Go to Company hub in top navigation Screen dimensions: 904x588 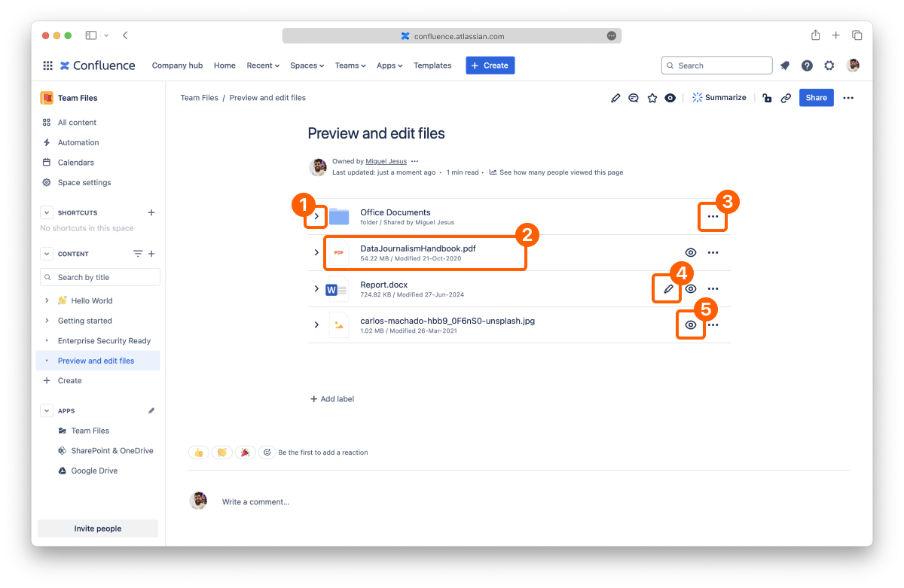pos(177,66)
